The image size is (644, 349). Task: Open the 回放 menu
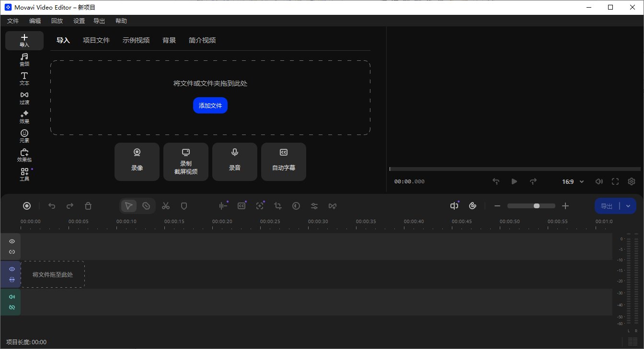57,21
